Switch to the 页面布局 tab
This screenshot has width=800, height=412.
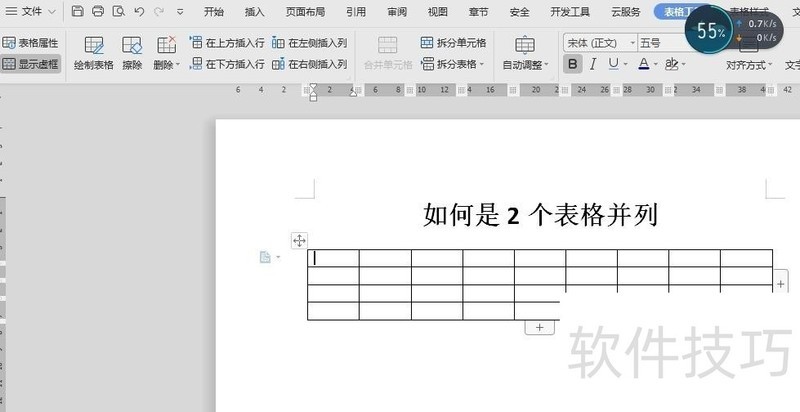click(x=305, y=12)
